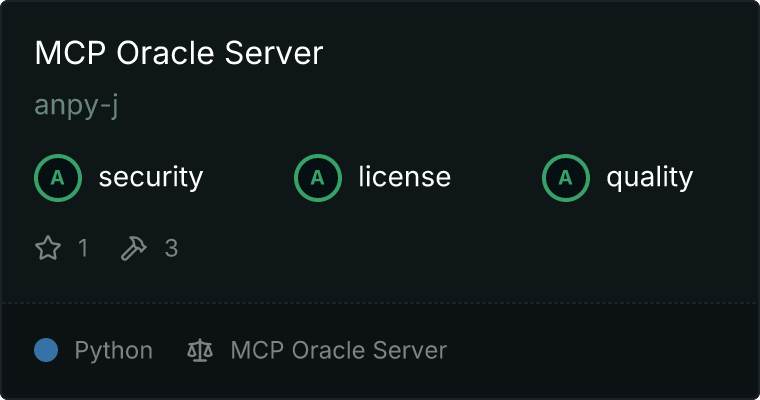760x400 pixels.
Task: Select the quality label text
Action: [x=649, y=178]
